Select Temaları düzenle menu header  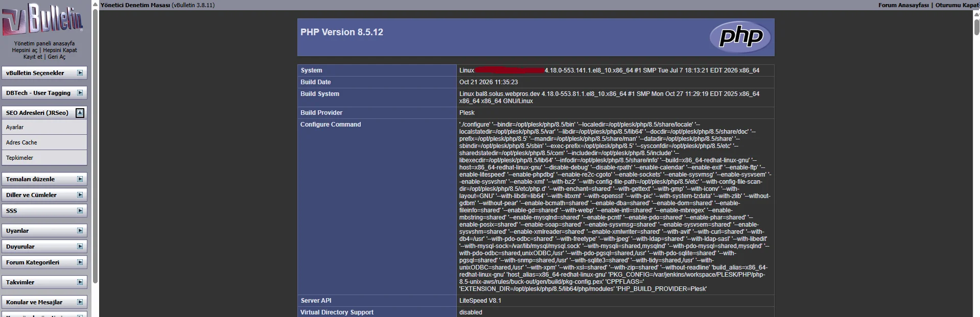pyautogui.click(x=44, y=179)
